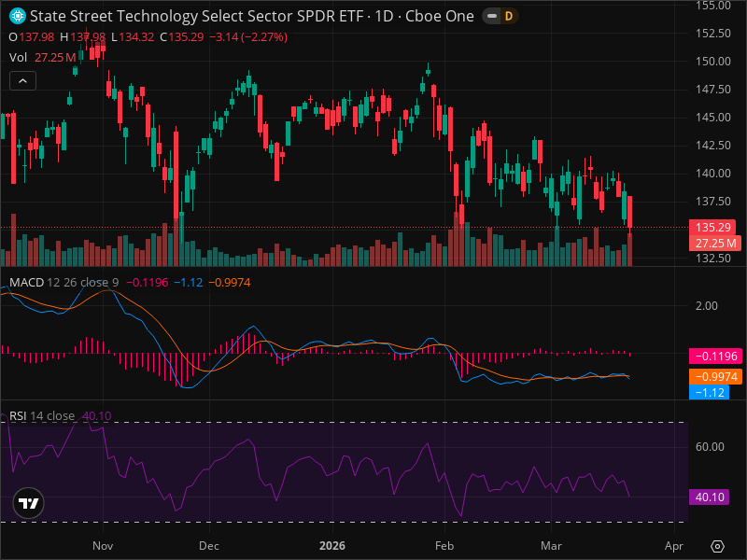Image resolution: width=747 pixels, height=560 pixels.
Task: Click the Nov time axis label
Action: (x=103, y=546)
